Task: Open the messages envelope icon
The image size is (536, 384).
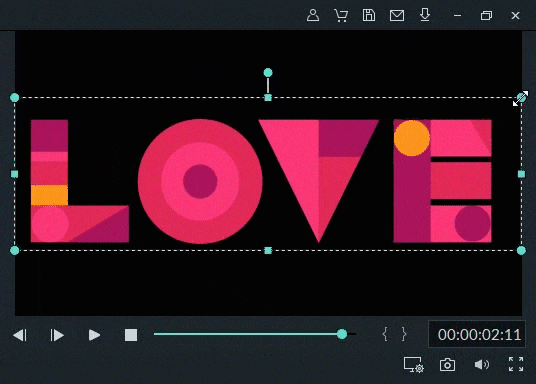Action: point(397,16)
